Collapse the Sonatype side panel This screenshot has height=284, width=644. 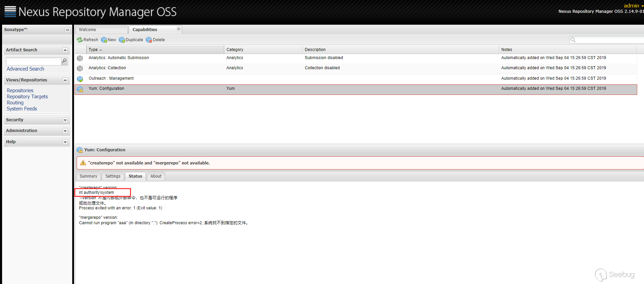tap(68, 30)
